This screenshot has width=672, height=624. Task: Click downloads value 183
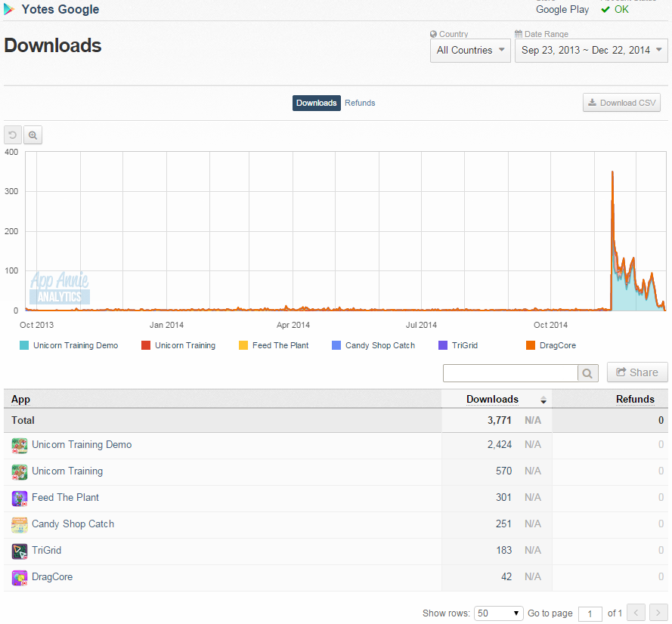pyautogui.click(x=504, y=550)
